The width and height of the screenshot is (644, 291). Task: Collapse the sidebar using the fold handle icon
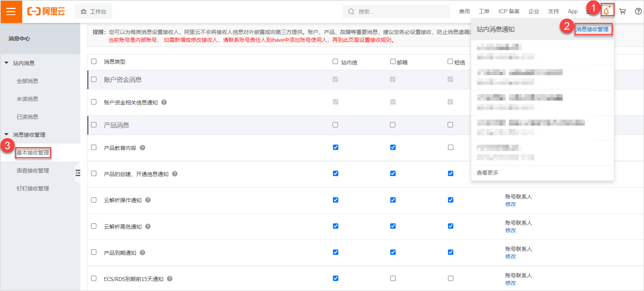[x=78, y=173]
